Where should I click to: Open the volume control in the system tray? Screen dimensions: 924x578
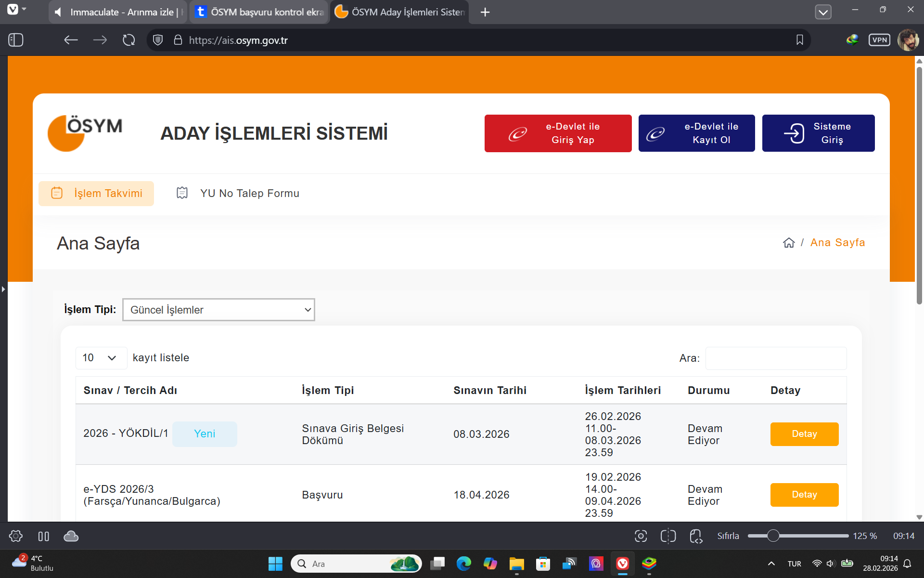click(831, 564)
